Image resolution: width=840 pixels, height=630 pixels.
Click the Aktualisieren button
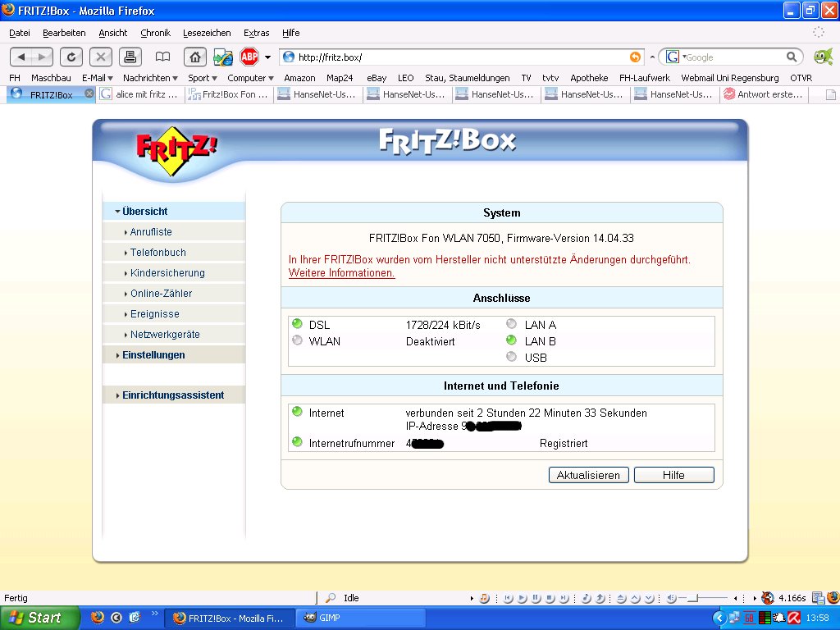[588, 475]
